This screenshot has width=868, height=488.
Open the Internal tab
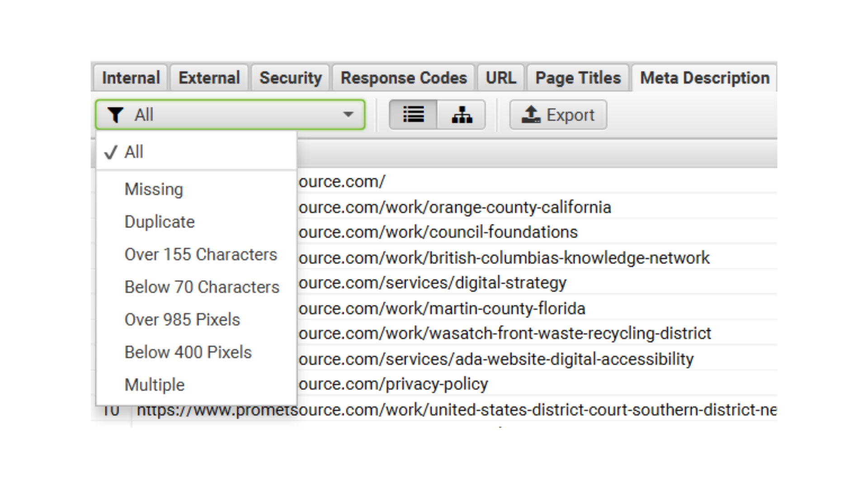point(131,78)
